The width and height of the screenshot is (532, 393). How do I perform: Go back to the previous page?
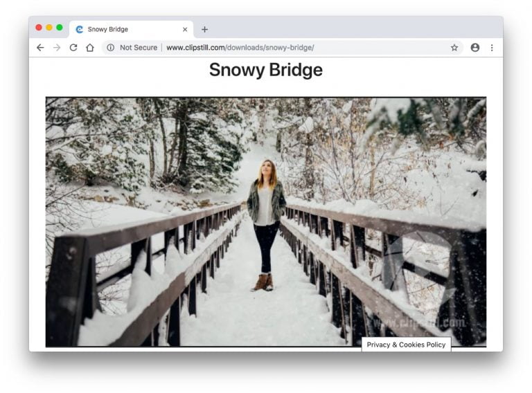(40, 48)
